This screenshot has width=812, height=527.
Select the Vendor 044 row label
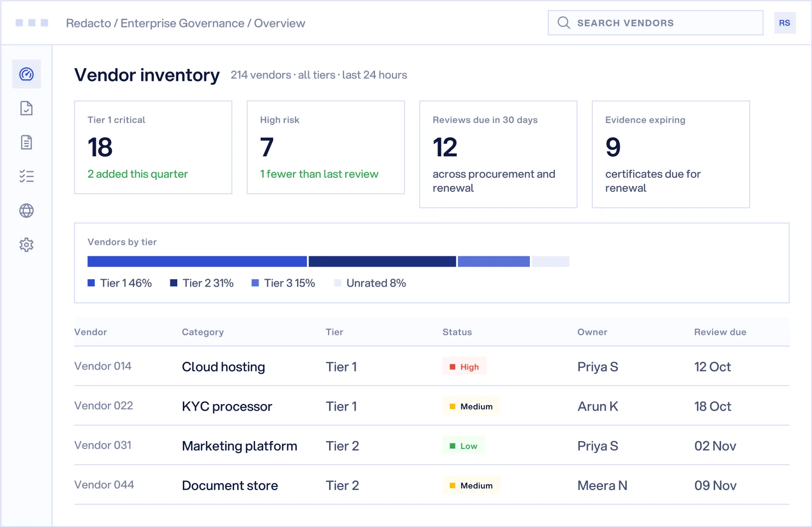(104, 485)
